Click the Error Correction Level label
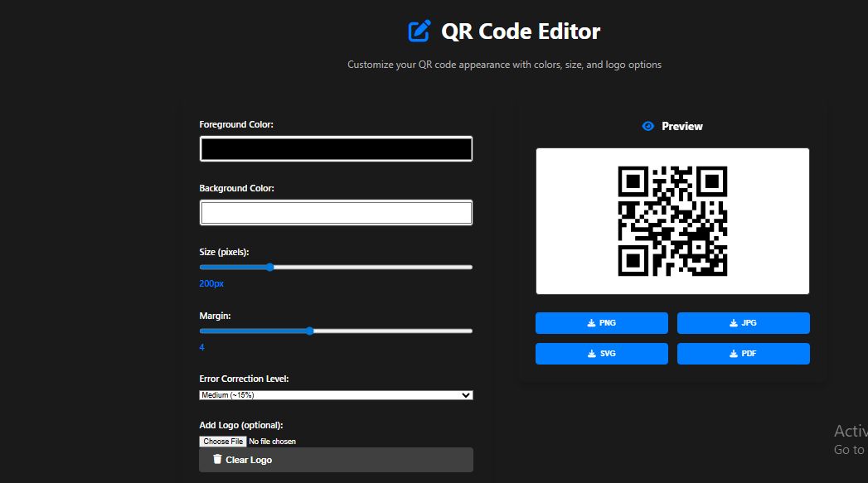 click(x=244, y=379)
